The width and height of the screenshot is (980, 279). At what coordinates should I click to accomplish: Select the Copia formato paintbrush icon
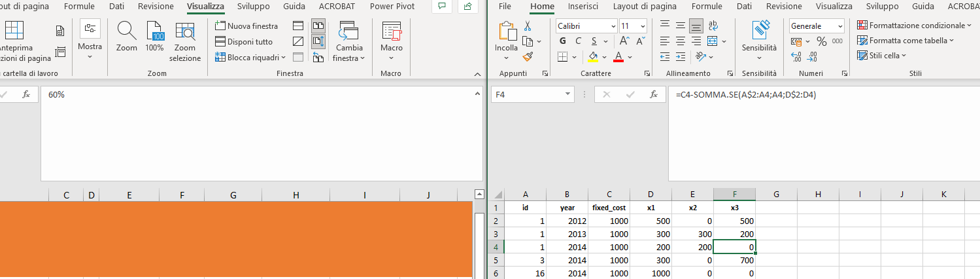coord(528,56)
